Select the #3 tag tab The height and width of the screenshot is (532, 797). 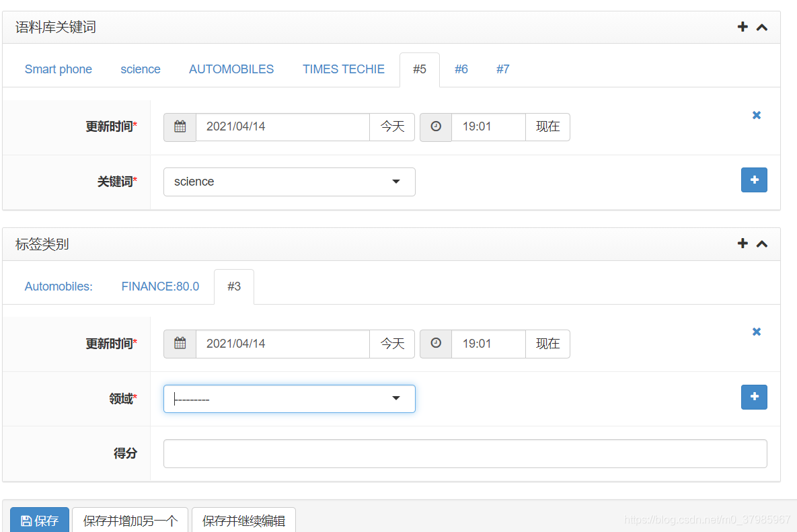pos(234,287)
